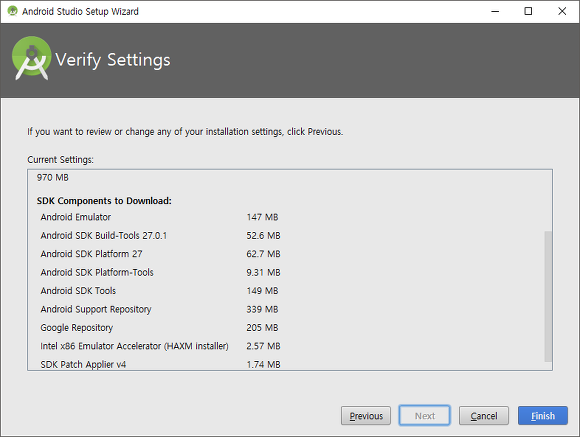Click the Android Studio title bar icon
The image size is (580, 437).
tap(13, 11)
